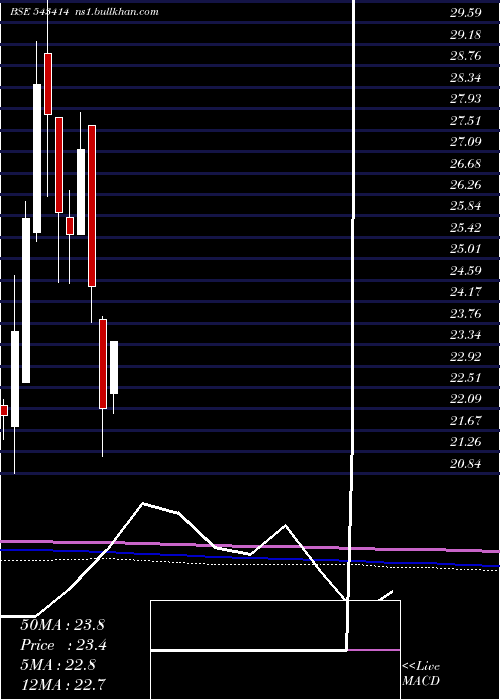Click the Price : 23.4 readout
500x700 pixels.
pos(63,645)
